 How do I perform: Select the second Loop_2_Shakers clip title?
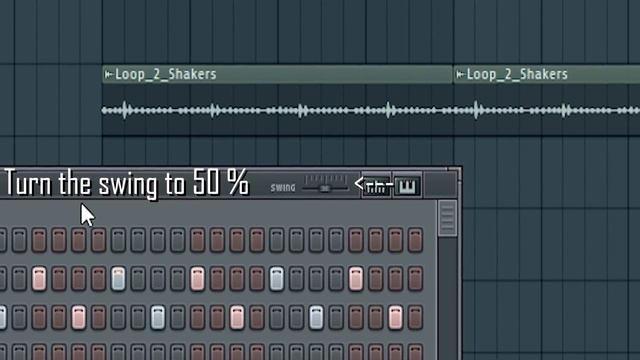[517, 74]
